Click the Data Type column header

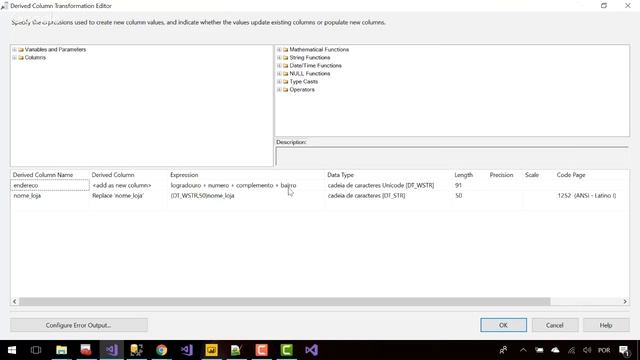(x=340, y=175)
